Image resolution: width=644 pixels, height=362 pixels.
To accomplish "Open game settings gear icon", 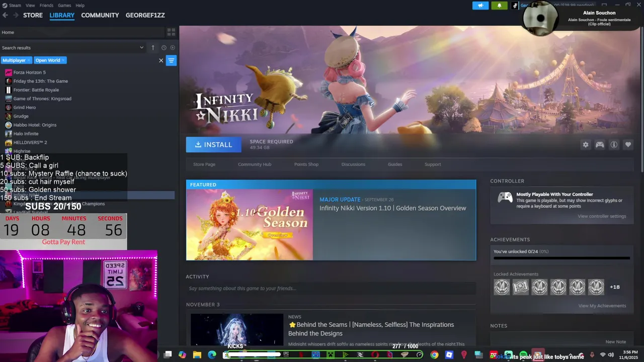I will pos(586,145).
